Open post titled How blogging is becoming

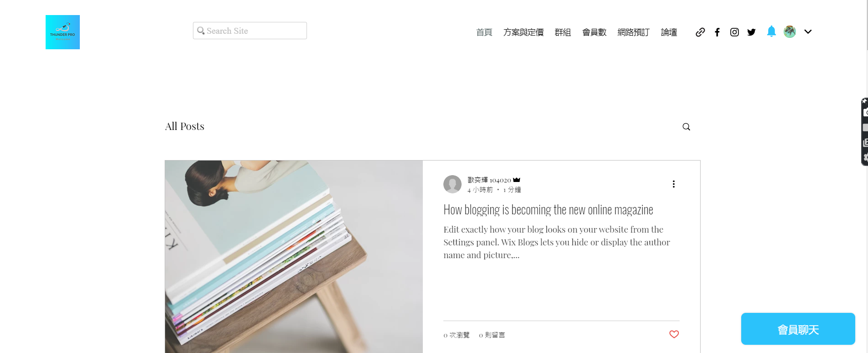548,210
